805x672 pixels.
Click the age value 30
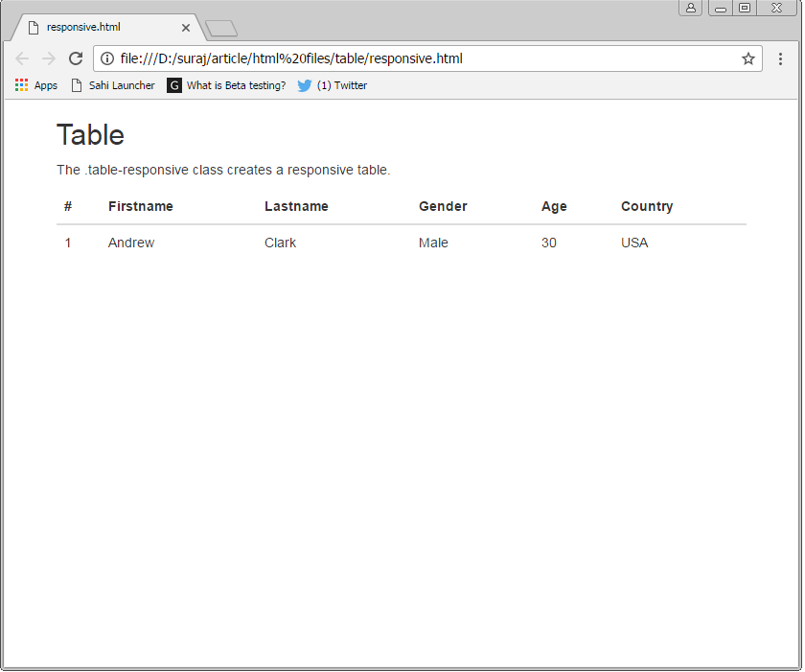pos(549,243)
